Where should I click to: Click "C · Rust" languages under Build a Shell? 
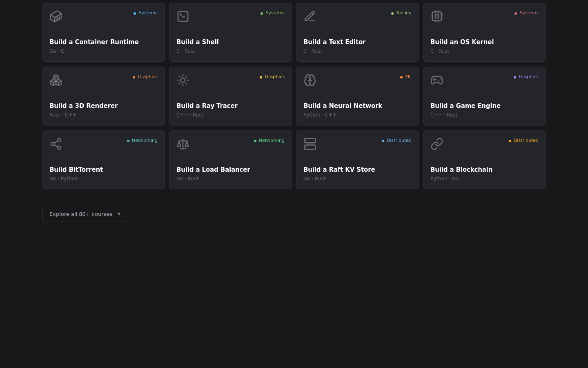tap(186, 51)
